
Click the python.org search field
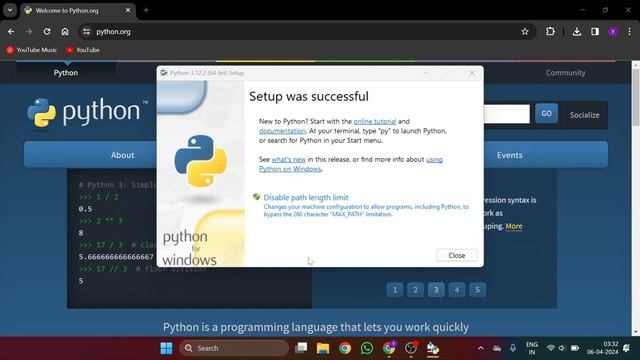(506, 114)
